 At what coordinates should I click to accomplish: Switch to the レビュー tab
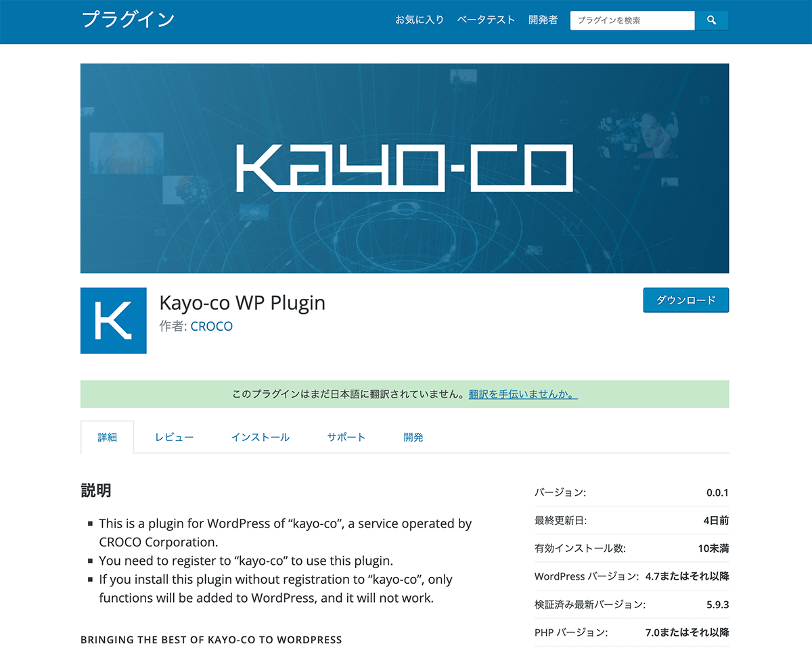(174, 437)
